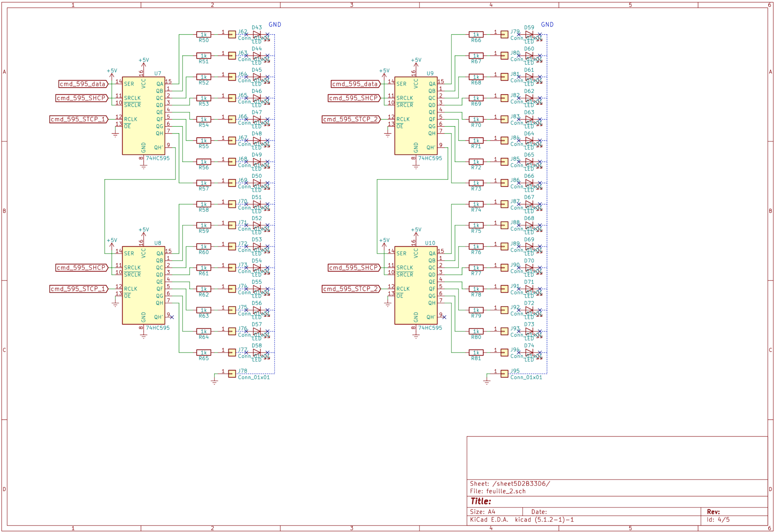Select the R66 resistor symbol
Screen dimensions: 775x532
[476, 34]
